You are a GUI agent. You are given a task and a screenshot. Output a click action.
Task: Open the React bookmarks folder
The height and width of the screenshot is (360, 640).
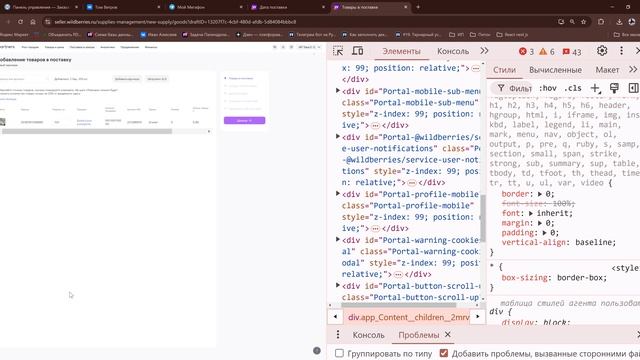click(512, 35)
